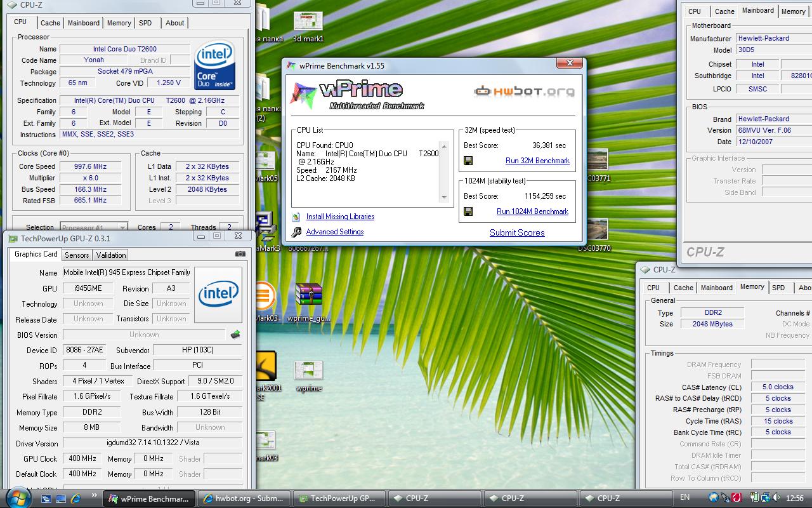Select the Graphics Card tab in GPU-Z
The image size is (812, 508).
pyautogui.click(x=36, y=254)
